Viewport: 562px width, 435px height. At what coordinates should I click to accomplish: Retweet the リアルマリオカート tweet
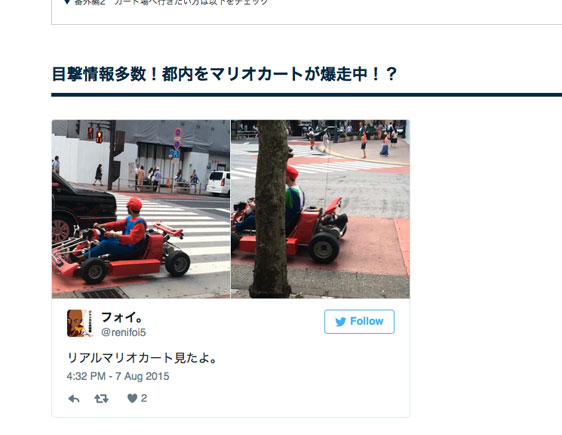tap(101, 399)
